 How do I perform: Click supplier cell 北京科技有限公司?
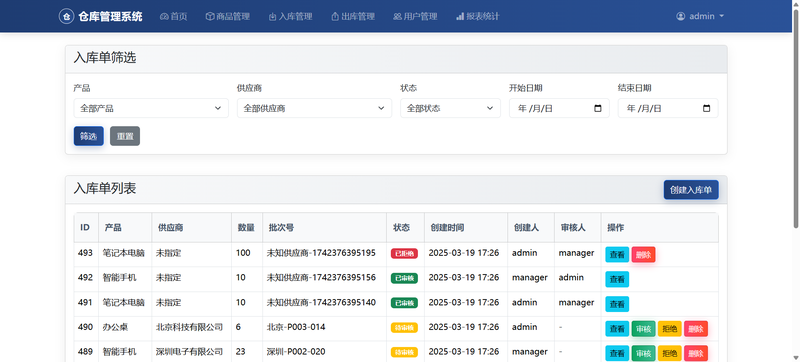(189, 327)
